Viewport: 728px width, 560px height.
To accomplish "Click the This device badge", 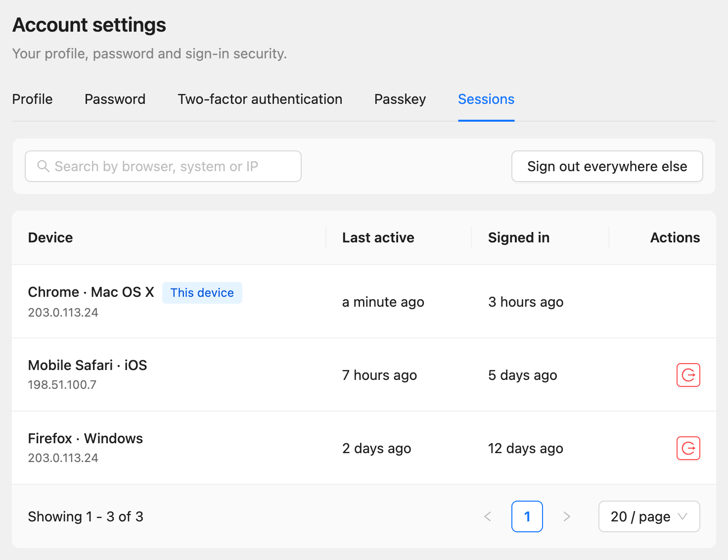I will pyautogui.click(x=202, y=293).
